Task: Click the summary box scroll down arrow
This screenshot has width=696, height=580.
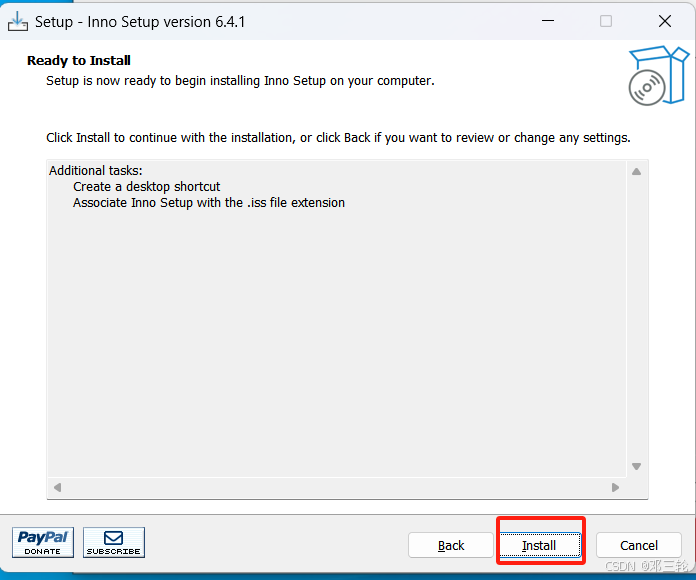Action: pyautogui.click(x=636, y=466)
